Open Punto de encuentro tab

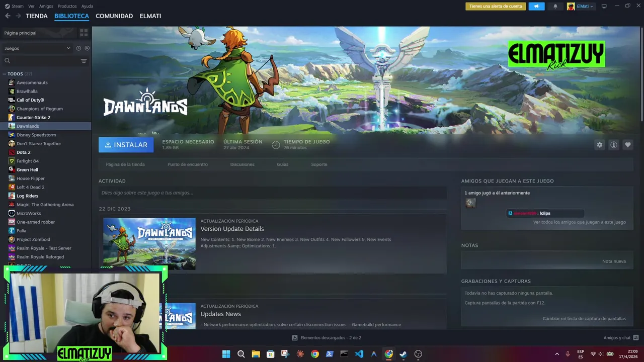point(188,164)
